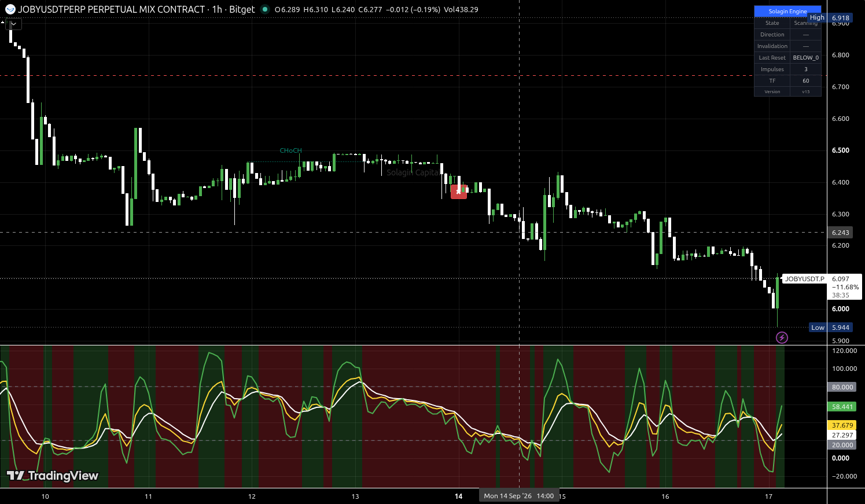
Task: Click the Last Reset label cell
Action: (x=772, y=58)
